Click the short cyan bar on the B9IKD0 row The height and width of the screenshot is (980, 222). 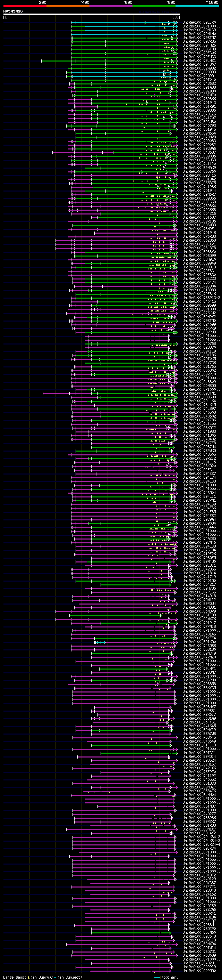click(100, 642)
